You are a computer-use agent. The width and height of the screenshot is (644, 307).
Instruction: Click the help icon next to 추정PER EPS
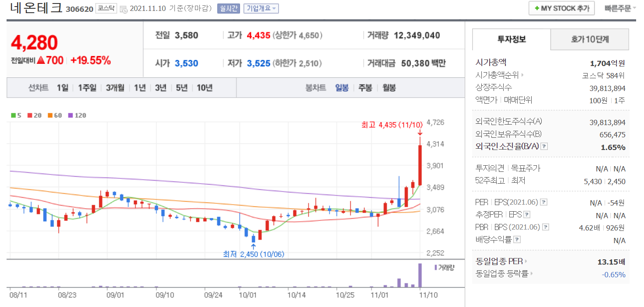click(527, 215)
